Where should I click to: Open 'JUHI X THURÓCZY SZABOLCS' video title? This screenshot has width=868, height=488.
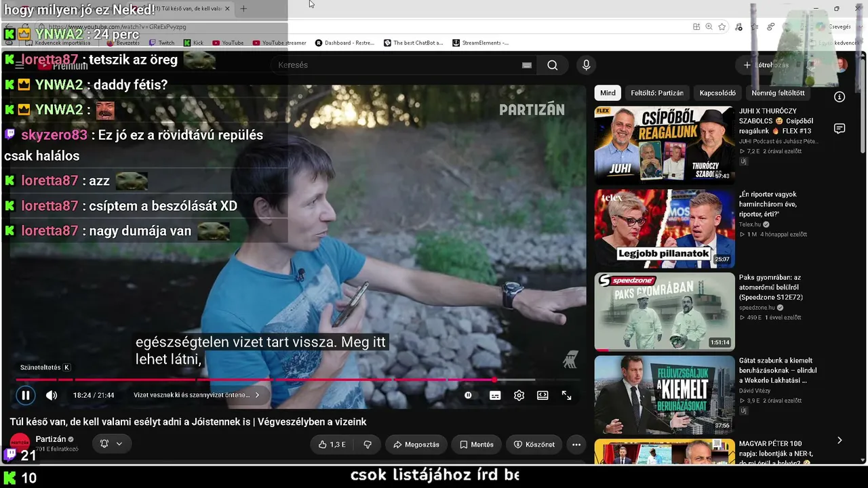(775, 121)
